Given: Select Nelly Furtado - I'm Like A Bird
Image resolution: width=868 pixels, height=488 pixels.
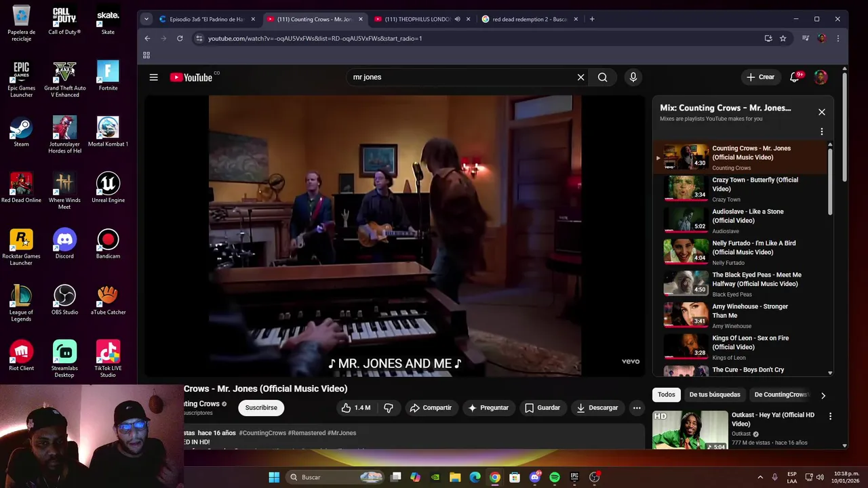Looking at the screenshot, I should pos(742,252).
